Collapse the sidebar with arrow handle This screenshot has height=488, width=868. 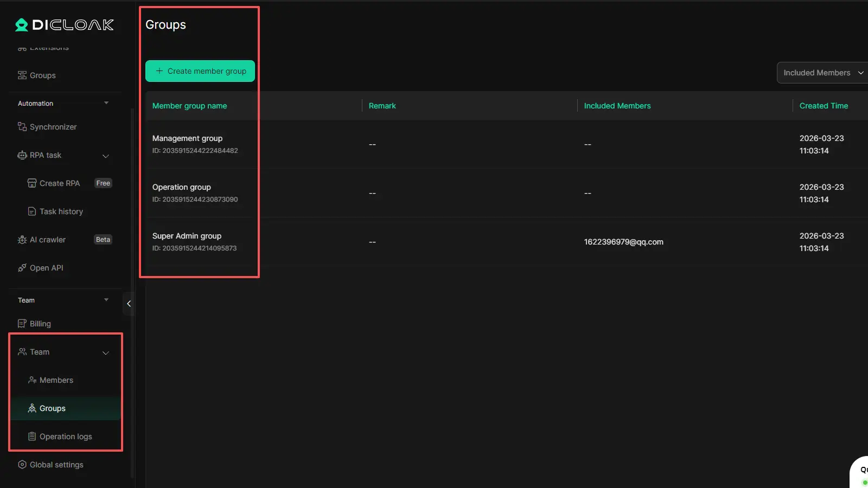pyautogui.click(x=129, y=304)
